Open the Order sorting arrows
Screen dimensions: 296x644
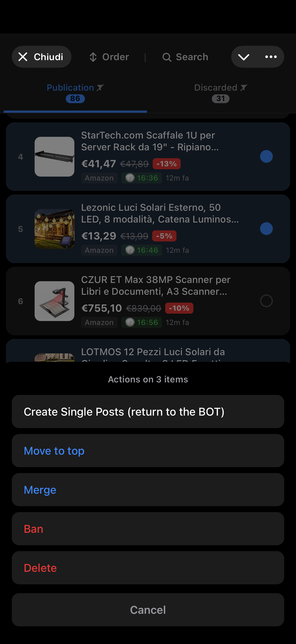click(x=93, y=57)
